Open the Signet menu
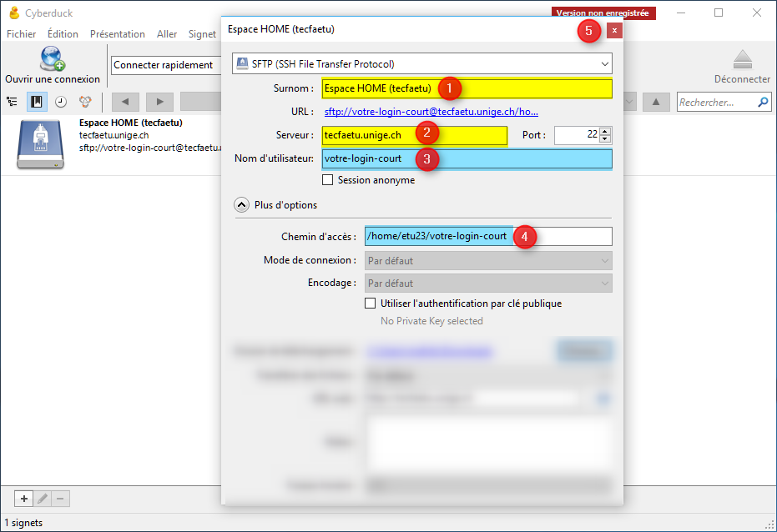The image size is (777, 532). (x=202, y=34)
